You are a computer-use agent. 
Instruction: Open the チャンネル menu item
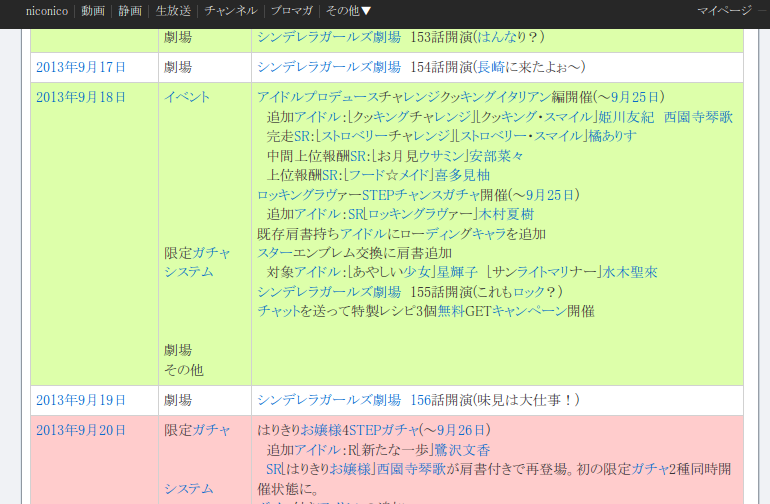pyautogui.click(x=231, y=11)
